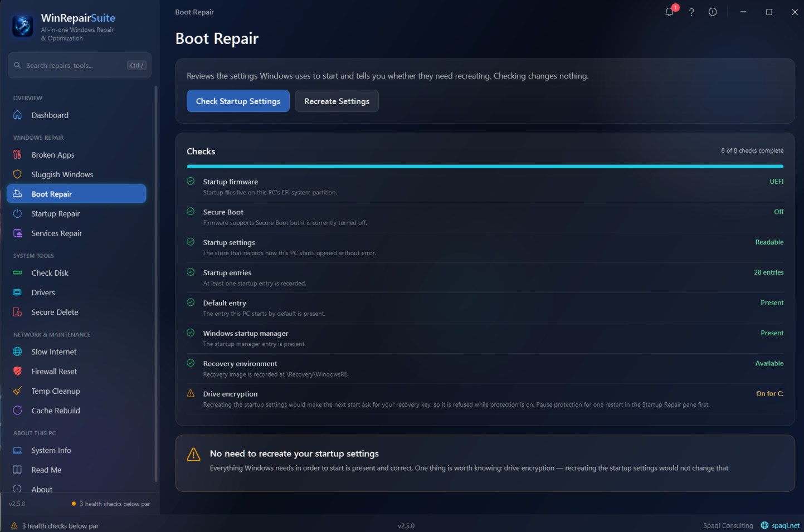804x532 pixels.
Task: Click the Firewall Reset shield icon
Action: pyautogui.click(x=17, y=371)
